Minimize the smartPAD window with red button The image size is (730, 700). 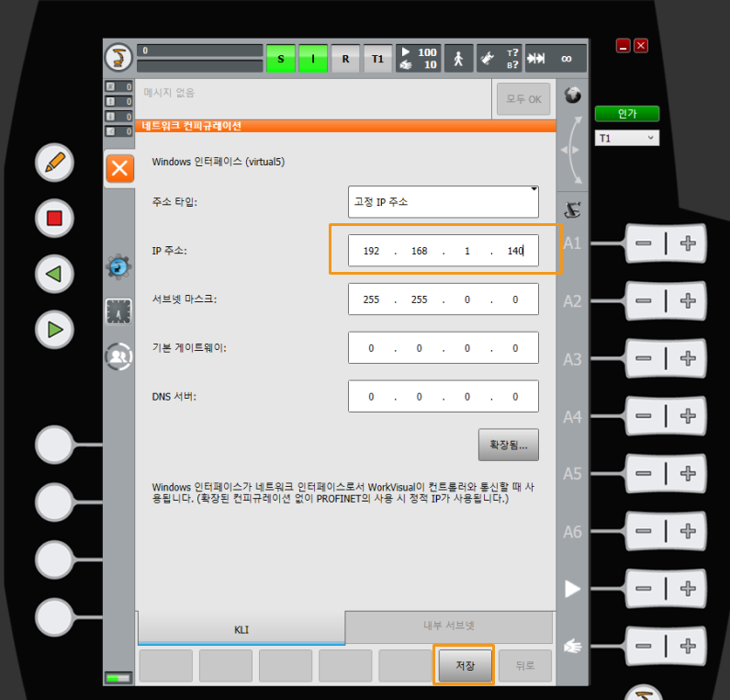coord(623,46)
